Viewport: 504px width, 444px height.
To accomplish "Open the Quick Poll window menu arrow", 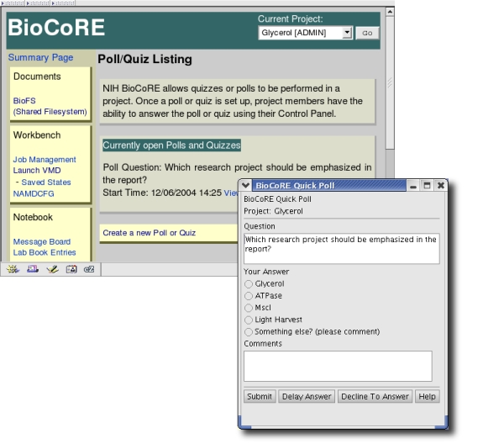I will click(x=245, y=185).
